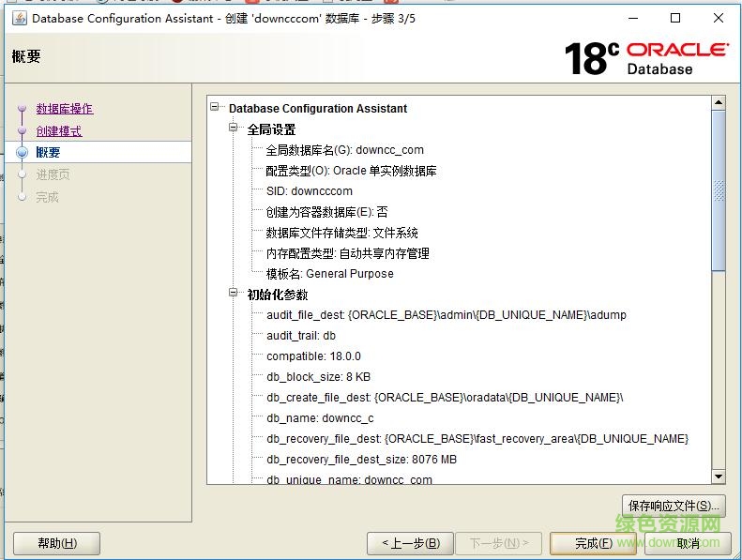The width and height of the screenshot is (742, 560).
Task: Open help with 帮助(H) button
Action: [x=56, y=542]
